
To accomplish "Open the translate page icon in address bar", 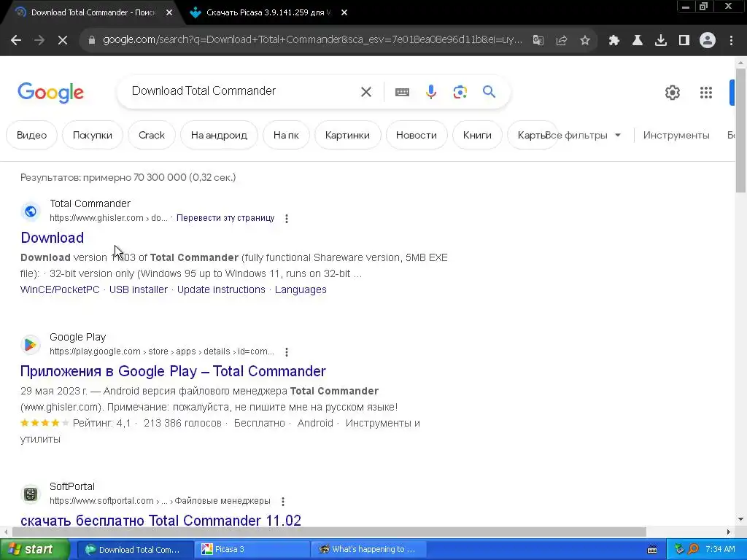I will 538,41.
